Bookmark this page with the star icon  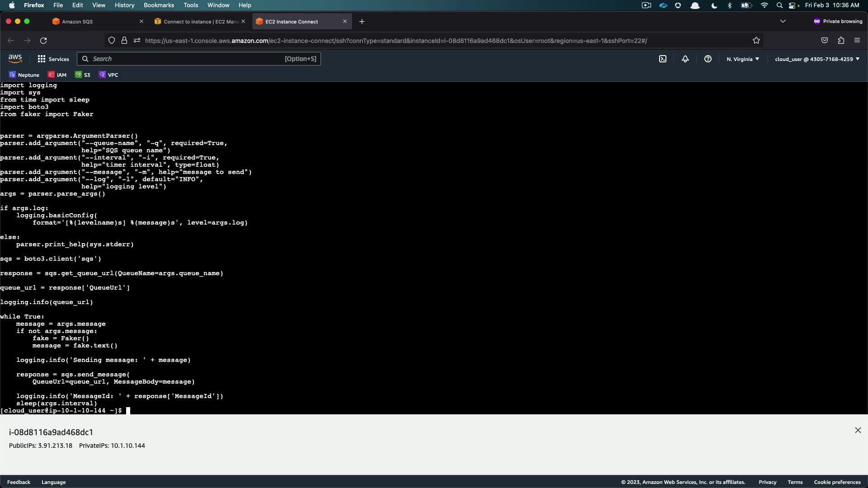pyautogui.click(x=756, y=41)
